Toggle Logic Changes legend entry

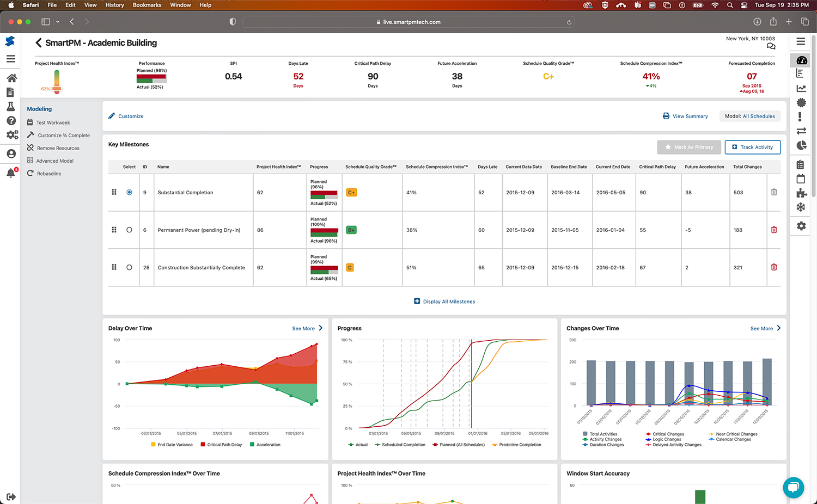663,439
